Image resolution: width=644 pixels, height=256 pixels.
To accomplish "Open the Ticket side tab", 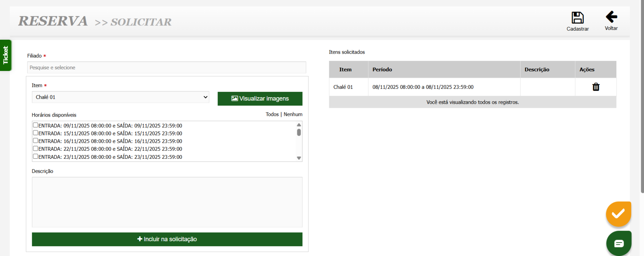I will 5,55.
